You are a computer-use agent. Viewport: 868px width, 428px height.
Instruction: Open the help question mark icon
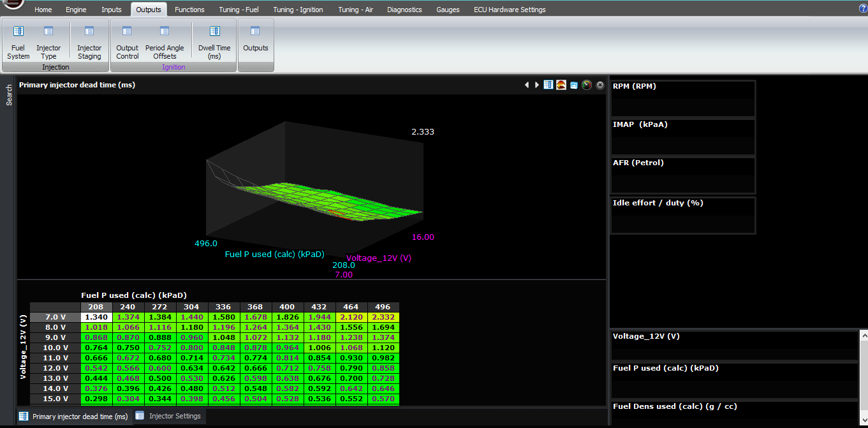863,9
